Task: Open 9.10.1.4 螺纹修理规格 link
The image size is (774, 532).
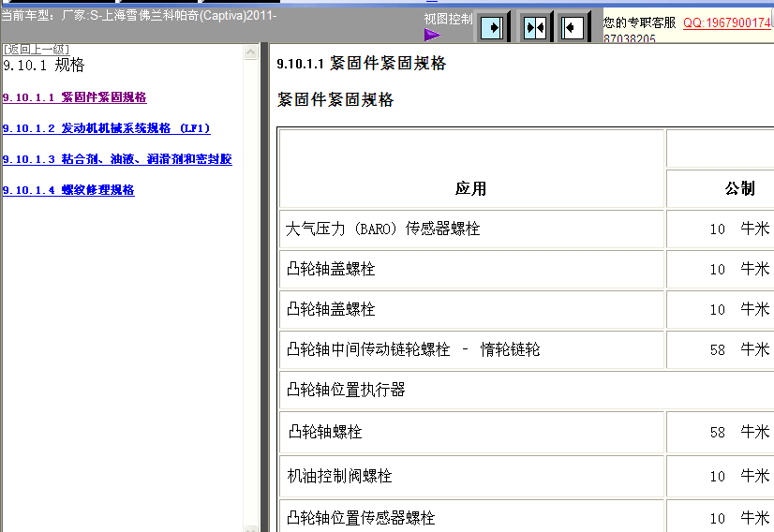Action: [68, 190]
